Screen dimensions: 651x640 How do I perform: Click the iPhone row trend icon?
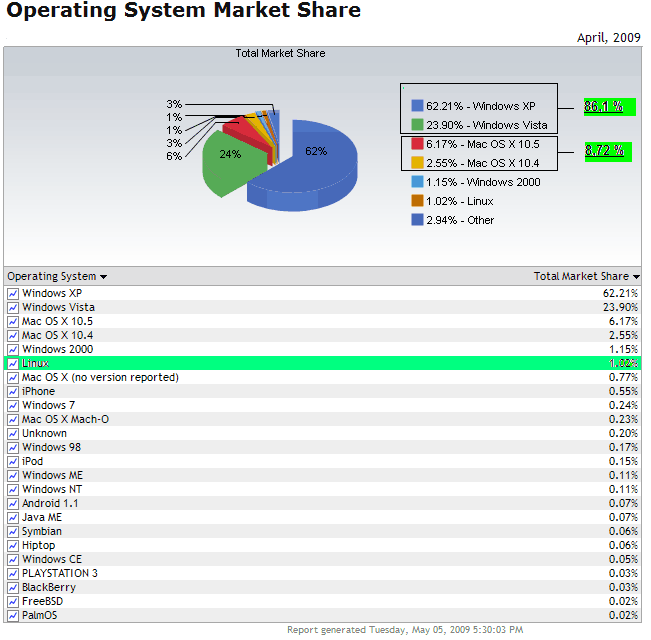tap(13, 392)
